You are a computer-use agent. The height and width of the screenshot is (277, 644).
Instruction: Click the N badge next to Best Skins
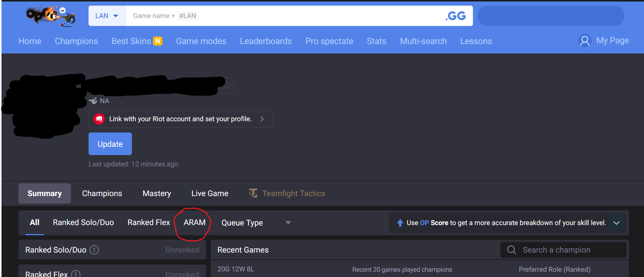pos(158,41)
